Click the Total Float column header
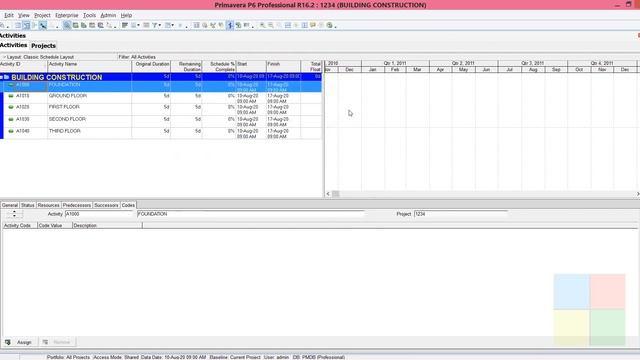This screenshot has width=640, height=360. (x=311, y=67)
